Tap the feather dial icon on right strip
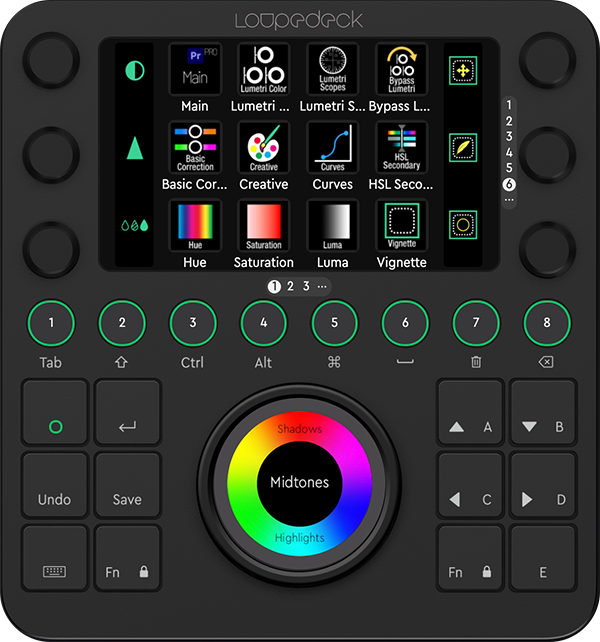 click(x=463, y=147)
